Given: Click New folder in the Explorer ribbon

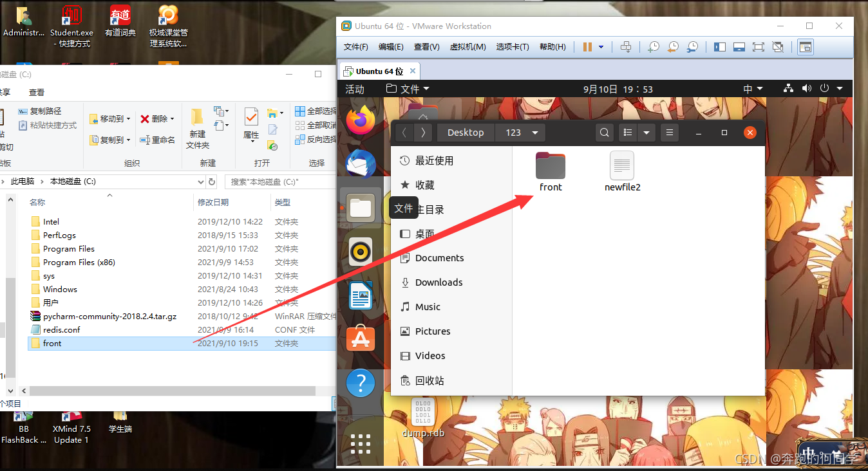Looking at the screenshot, I should coord(198,127).
